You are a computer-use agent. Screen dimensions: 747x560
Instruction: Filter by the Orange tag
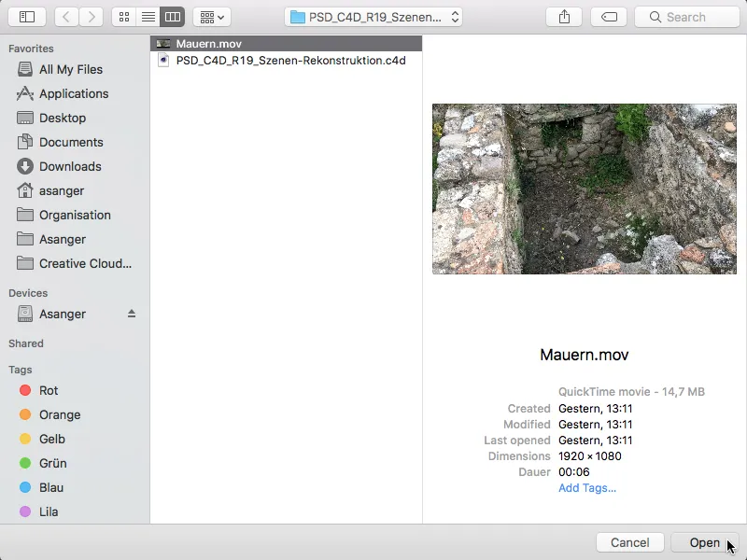point(60,414)
